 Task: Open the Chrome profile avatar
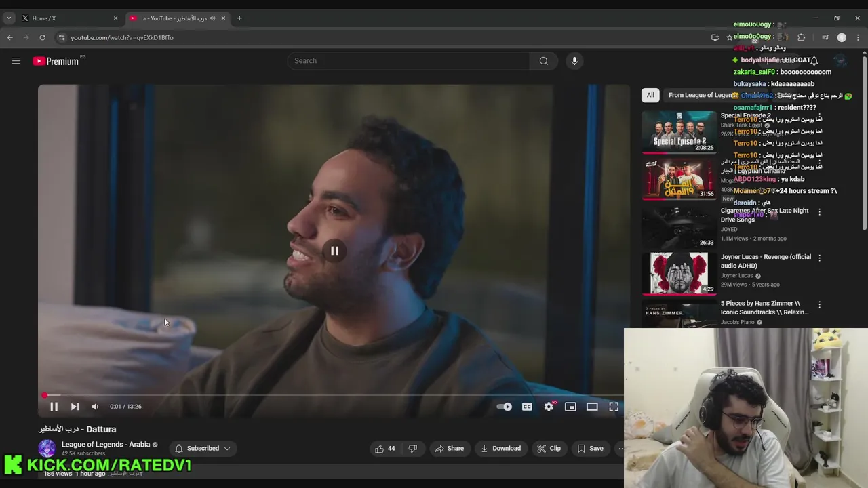[842, 37]
